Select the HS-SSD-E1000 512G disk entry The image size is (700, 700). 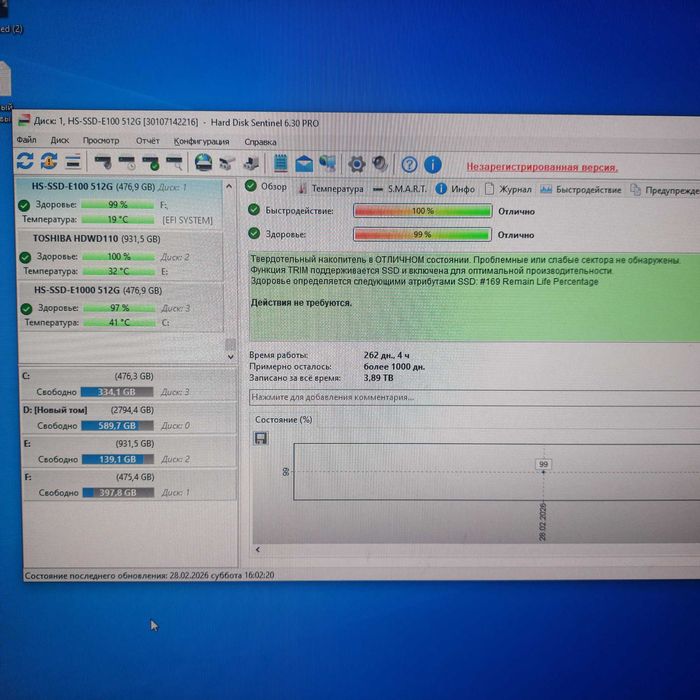(121, 307)
